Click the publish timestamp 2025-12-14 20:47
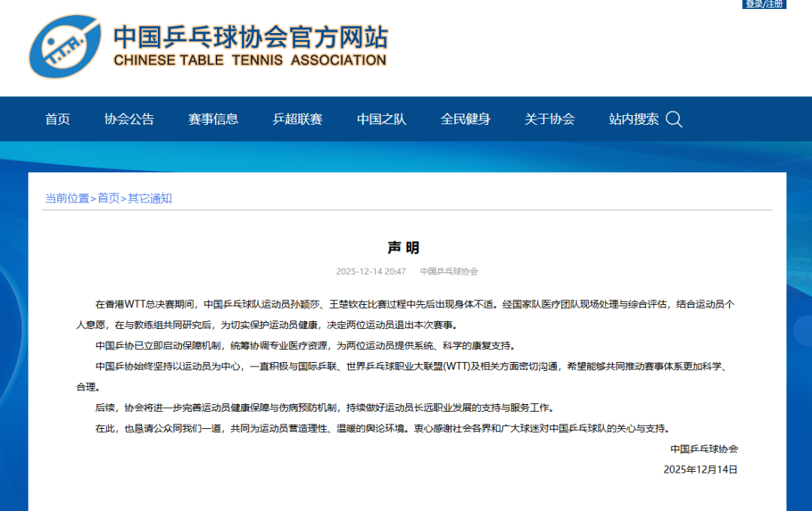The width and height of the screenshot is (812, 511). [x=371, y=272]
